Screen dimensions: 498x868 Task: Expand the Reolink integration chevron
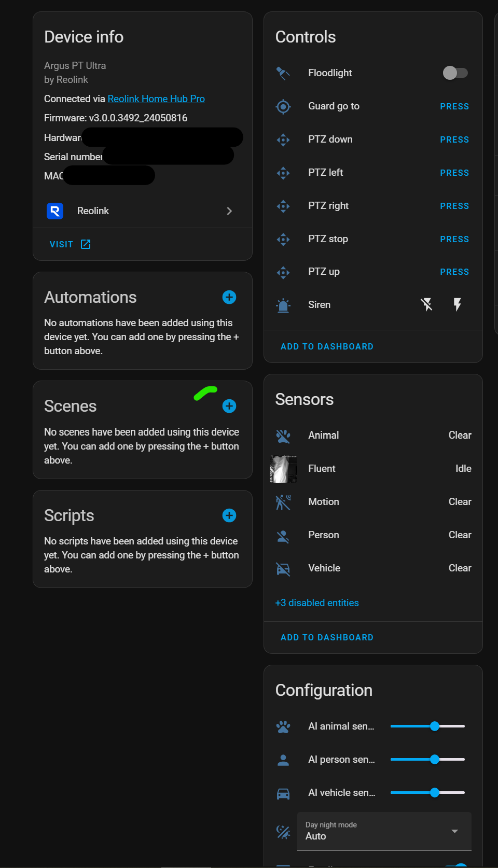point(229,211)
